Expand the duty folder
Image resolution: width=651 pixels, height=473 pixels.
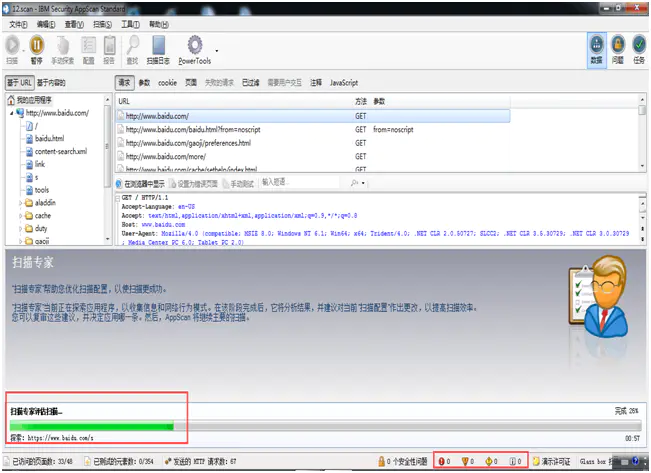pyautogui.click(x=21, y=229)
